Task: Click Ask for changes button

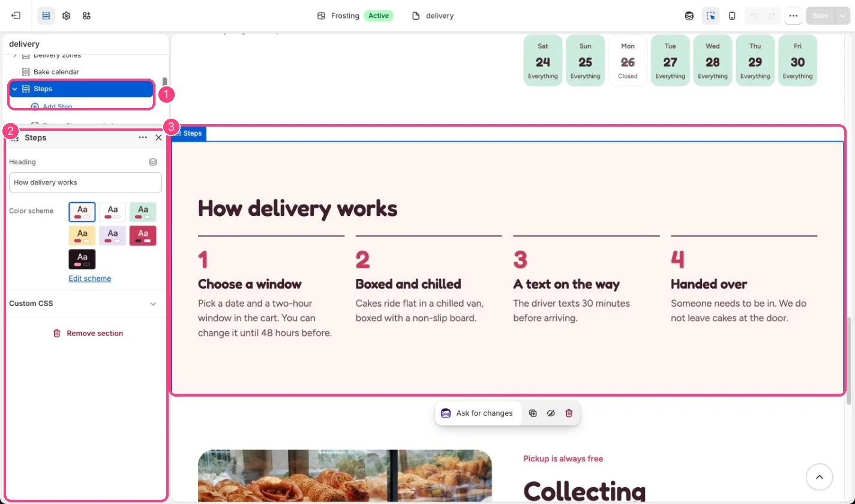Action: tap(477, 413)
